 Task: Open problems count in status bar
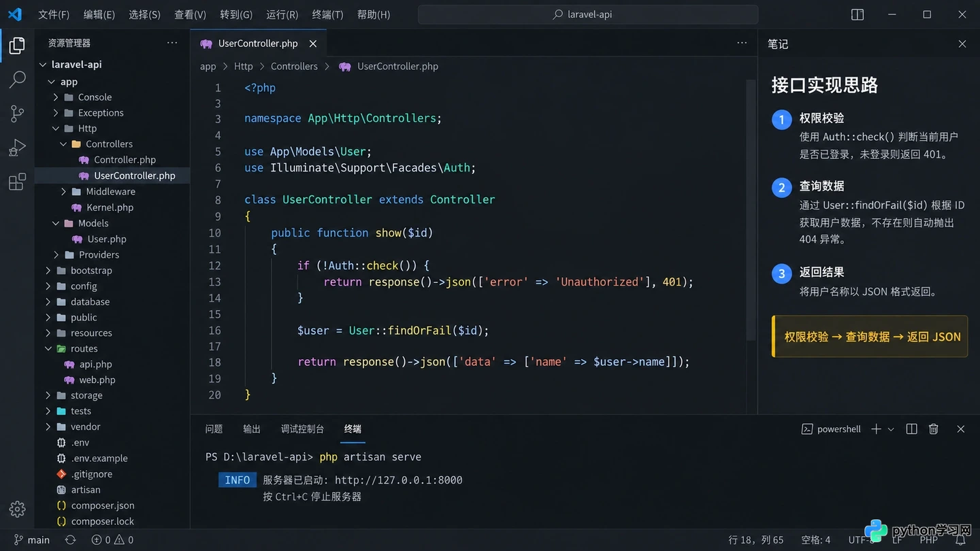(112, 539)
